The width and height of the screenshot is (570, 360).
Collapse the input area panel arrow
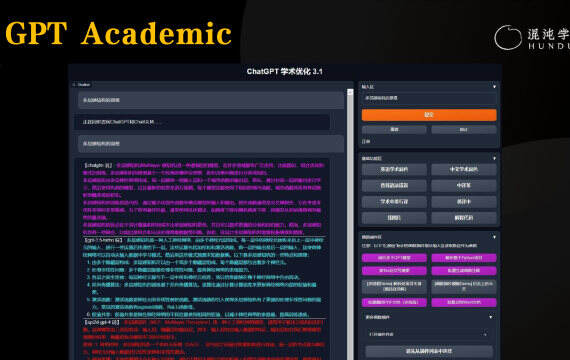494,87
